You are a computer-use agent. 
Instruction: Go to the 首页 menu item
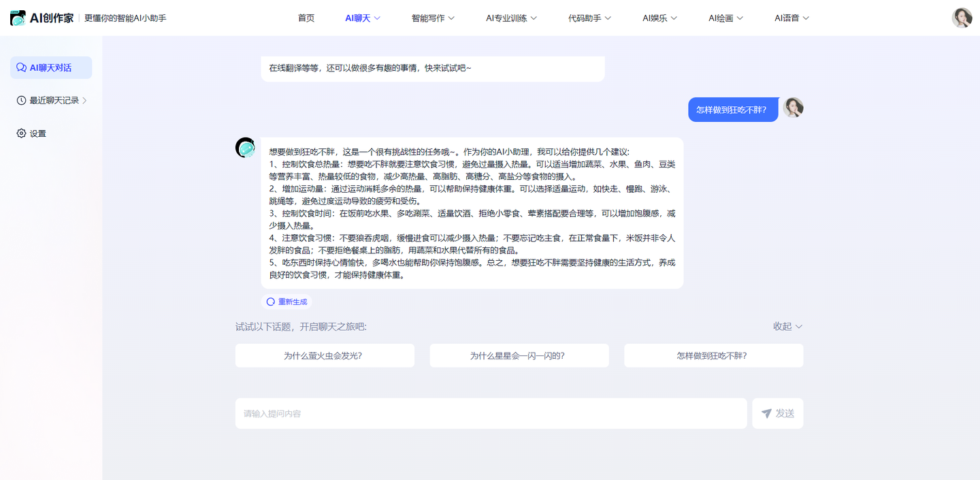pos(306,18)
